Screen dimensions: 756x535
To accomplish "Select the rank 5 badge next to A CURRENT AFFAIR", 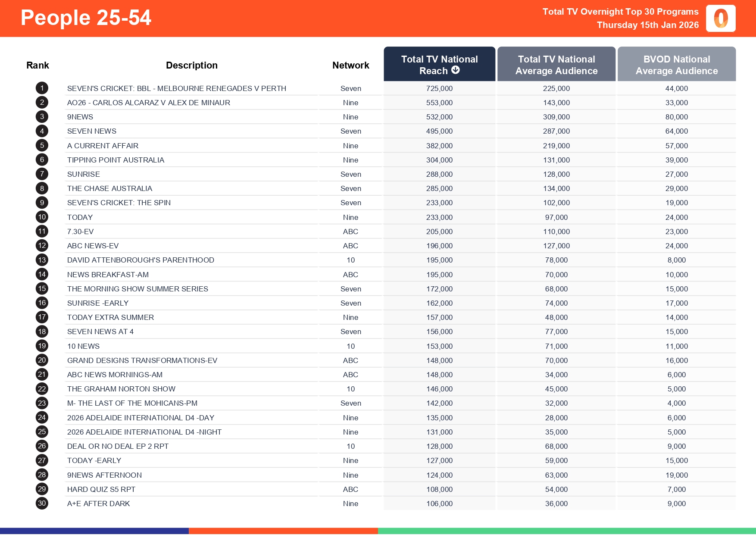I will [x=41, y=145].
